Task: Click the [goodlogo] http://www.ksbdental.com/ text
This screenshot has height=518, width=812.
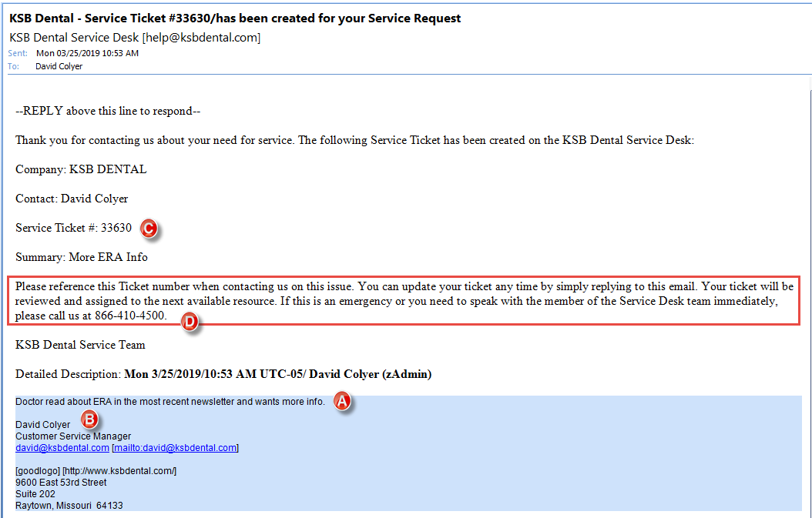Action: pyautogui.click(x=96, y=471)
